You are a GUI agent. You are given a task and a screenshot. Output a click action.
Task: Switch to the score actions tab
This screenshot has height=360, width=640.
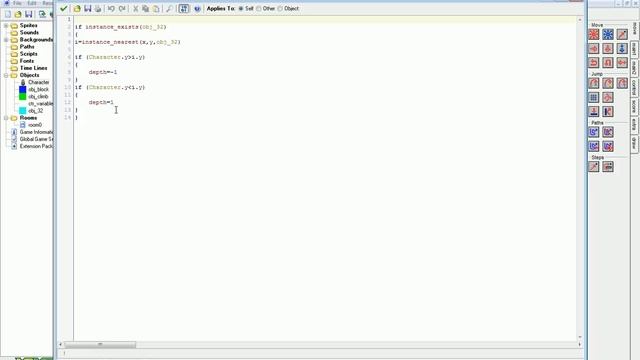(x=634, y=106)
